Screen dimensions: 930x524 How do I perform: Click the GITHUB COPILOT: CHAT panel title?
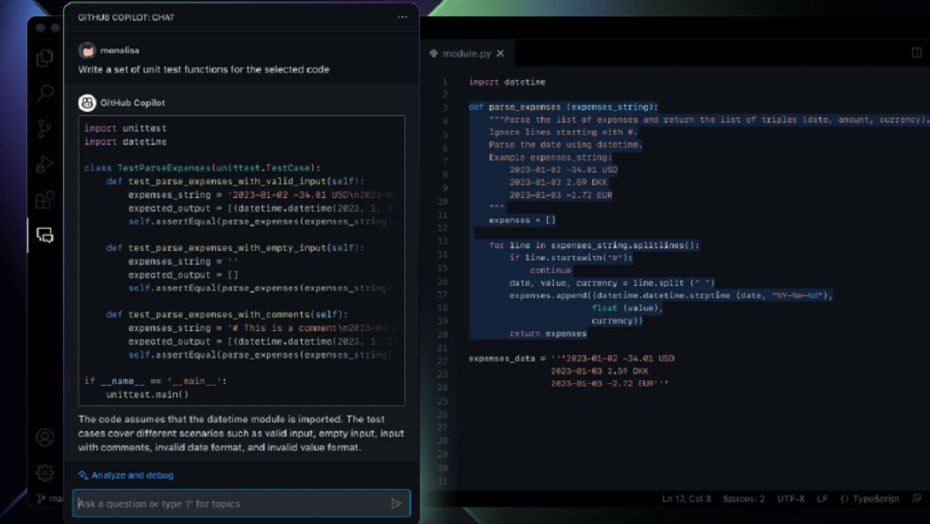coord(126,17)
